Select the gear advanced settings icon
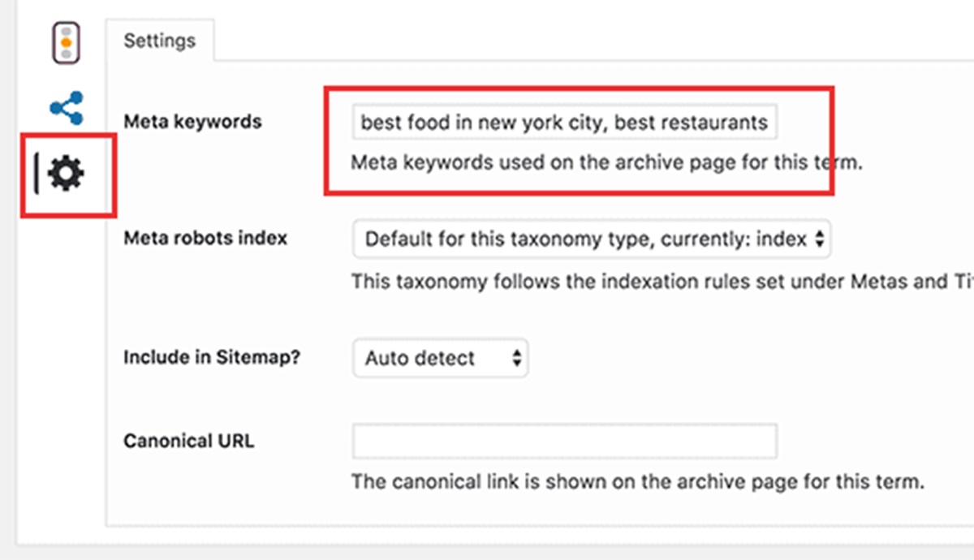The height and width of the screenshot is (560, 974). click(x=67, y=174)
